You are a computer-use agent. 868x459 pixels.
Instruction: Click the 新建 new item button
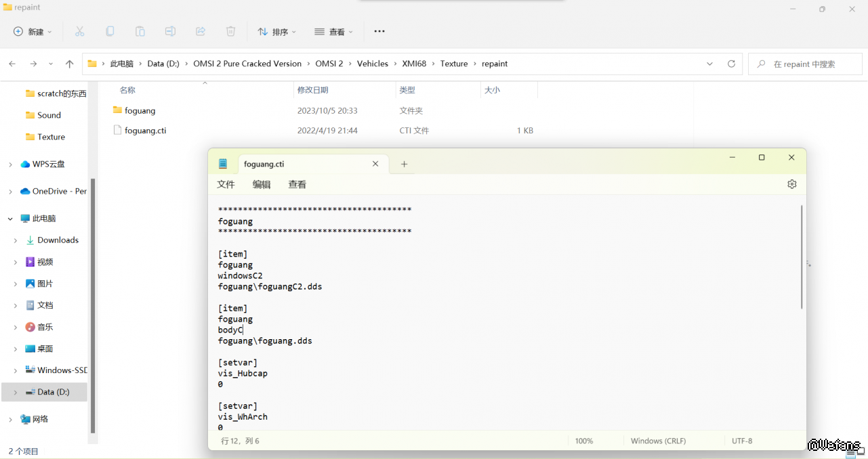click(x=33, y=32)
